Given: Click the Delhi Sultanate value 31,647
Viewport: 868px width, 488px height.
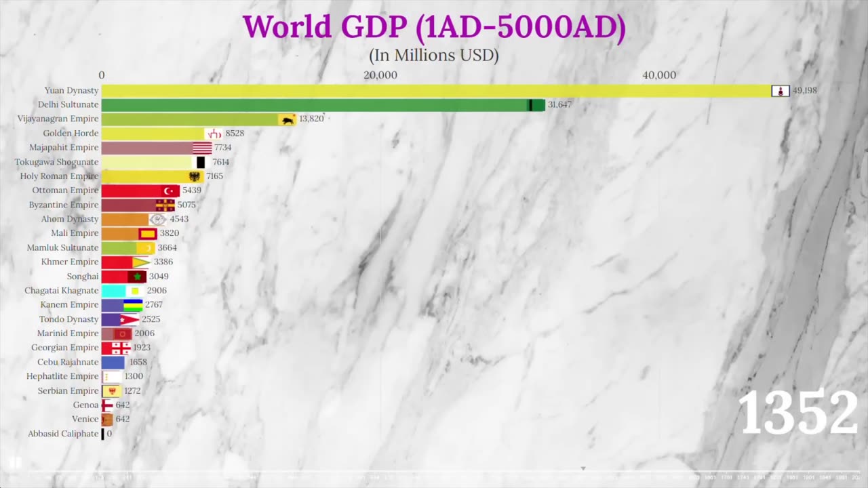Looking at the screenshot, I should 560,105.
